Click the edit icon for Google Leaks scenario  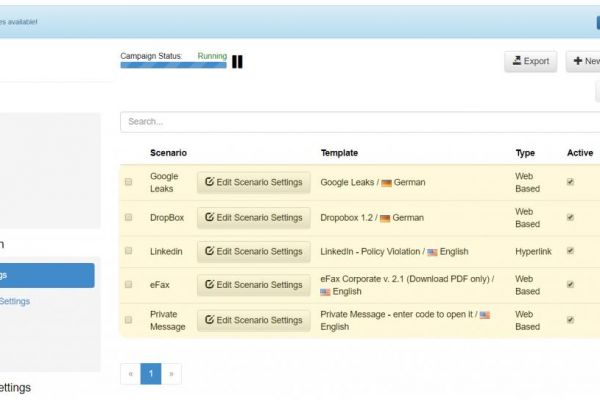[209, 182]
